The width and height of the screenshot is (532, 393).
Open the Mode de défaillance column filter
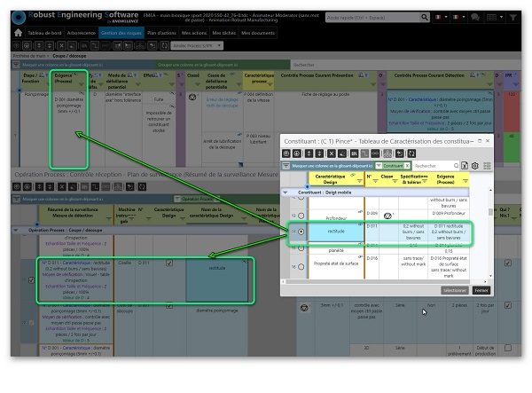click(137, 83)
